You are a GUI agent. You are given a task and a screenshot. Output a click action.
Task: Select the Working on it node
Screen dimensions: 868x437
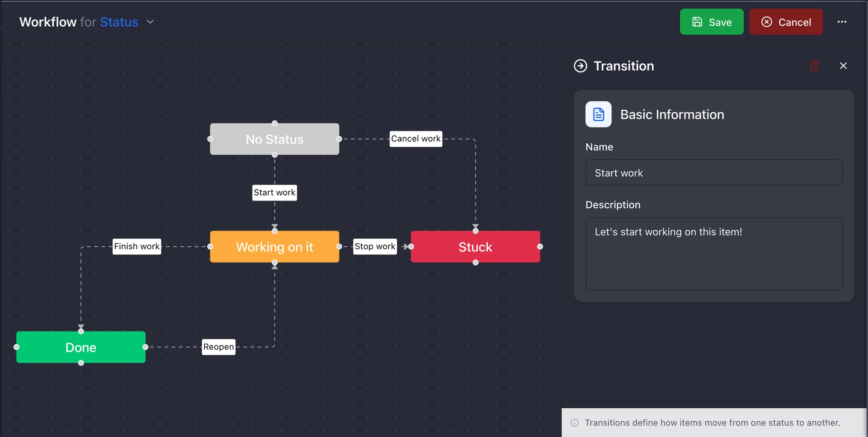[274, 247]
